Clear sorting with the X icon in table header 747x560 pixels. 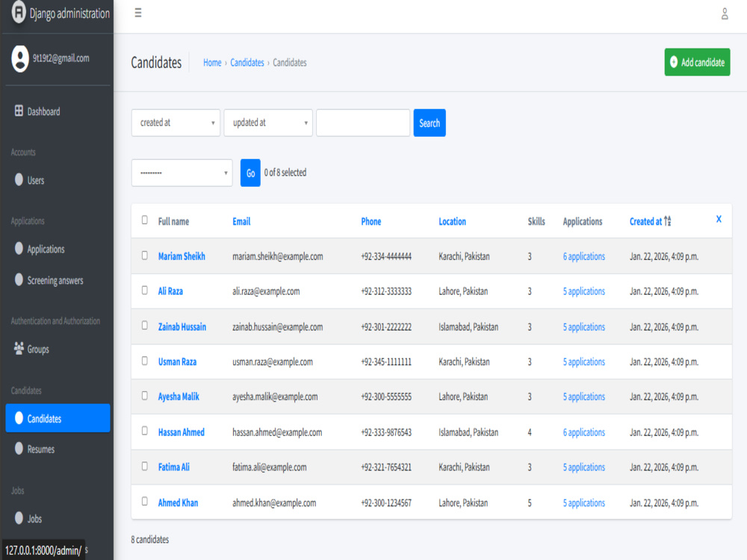tap(719, 219)
